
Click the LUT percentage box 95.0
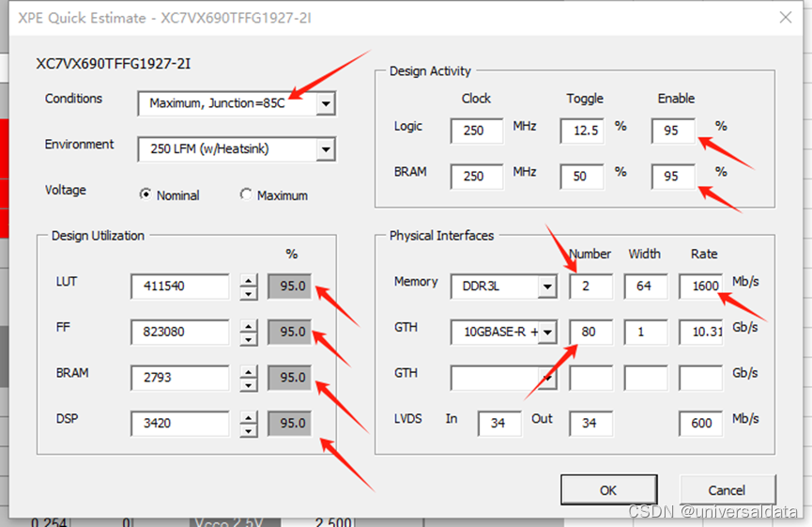point(290,286)
